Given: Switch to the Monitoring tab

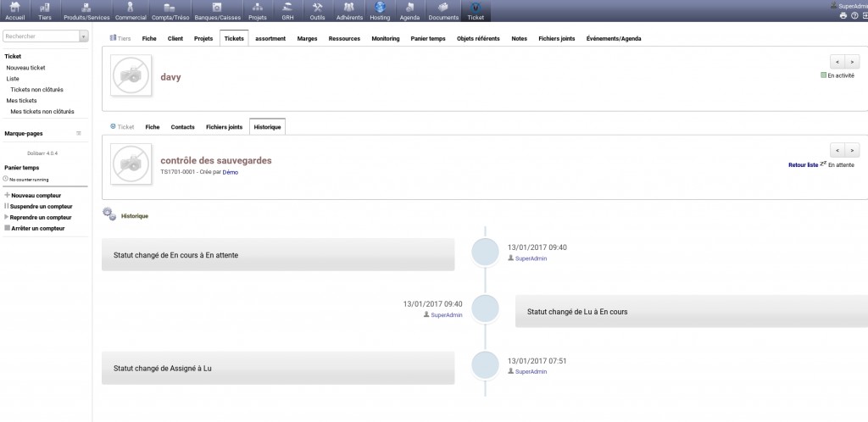Looking at the screenshot, I should [x=385, y=38].
